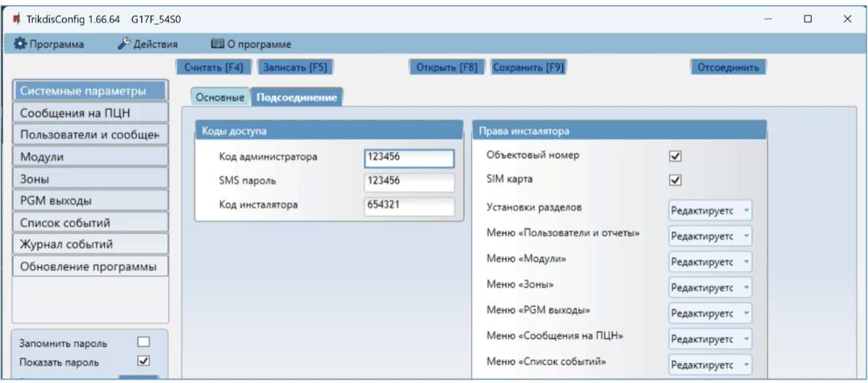Select the Подсоединение tab

297,97
